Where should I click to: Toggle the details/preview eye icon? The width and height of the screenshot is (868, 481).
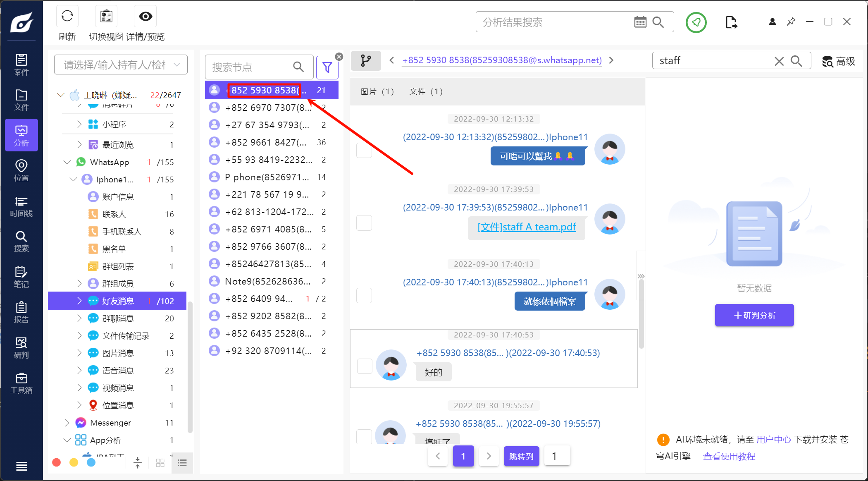click(145, 17)
